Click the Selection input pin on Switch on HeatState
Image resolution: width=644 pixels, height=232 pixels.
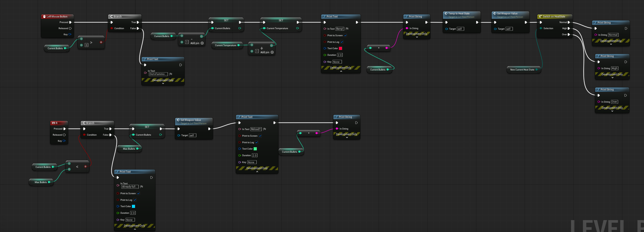click(541, 28)
